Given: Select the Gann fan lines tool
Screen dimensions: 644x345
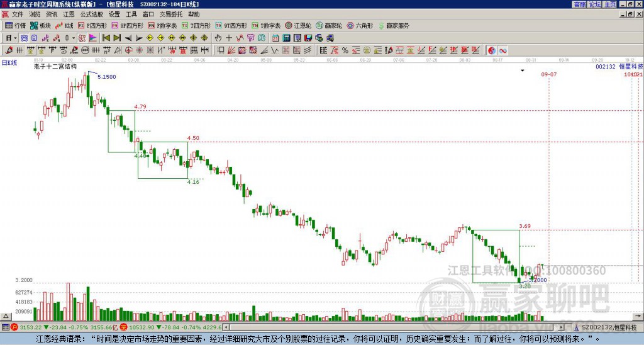Looking at the screenshot, I should (x=231, y=50).
